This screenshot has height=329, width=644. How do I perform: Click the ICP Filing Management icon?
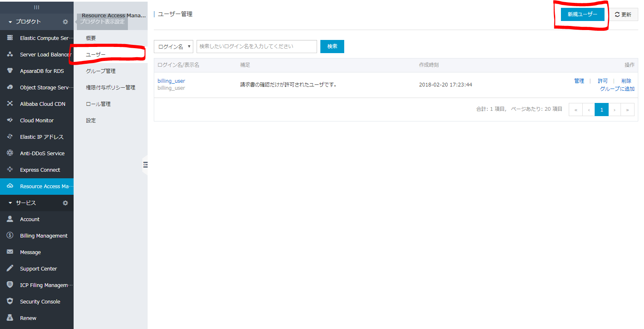[x=10, y=285]
